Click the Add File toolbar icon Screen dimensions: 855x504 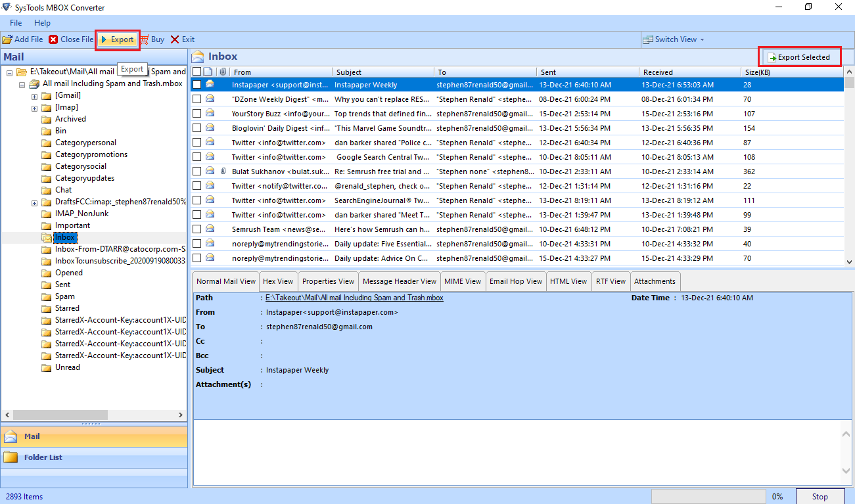coord(7,39)
